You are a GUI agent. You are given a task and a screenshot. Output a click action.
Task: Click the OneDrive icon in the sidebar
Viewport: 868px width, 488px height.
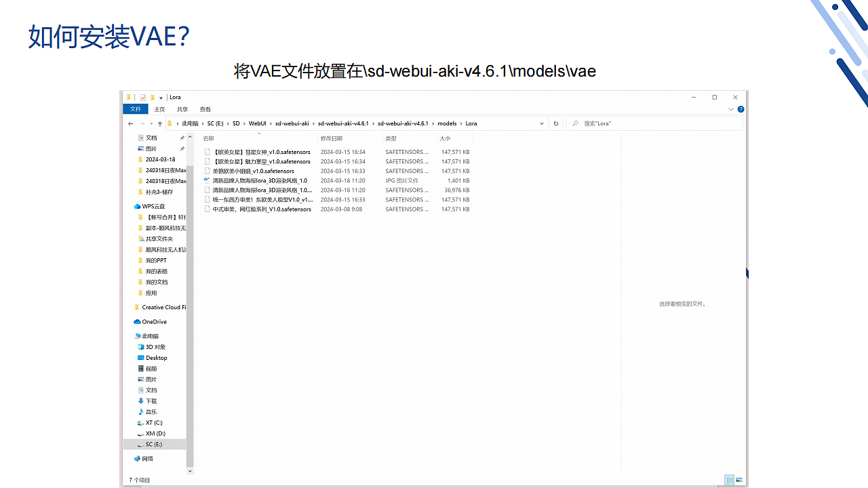coord(136,321)
